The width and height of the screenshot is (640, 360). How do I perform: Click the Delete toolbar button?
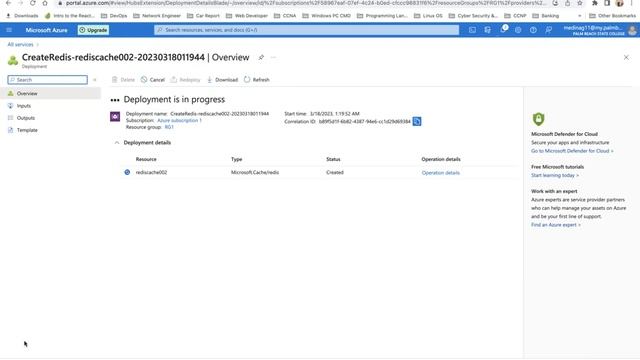123,80
